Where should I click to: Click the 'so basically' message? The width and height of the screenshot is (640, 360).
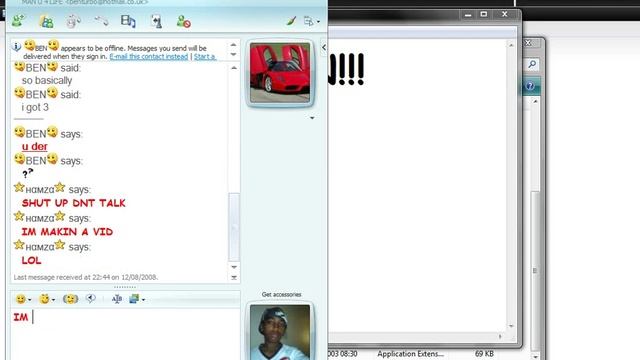(x=47, y=80)
